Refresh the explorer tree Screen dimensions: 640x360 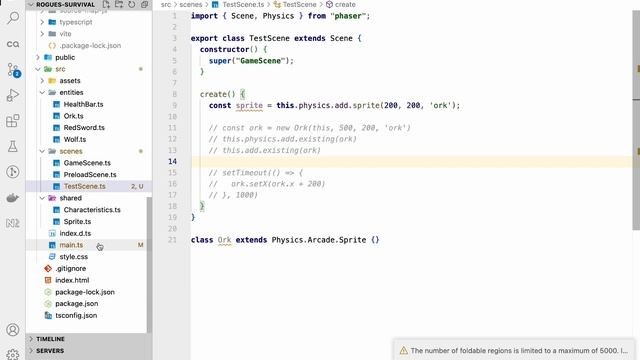point(131,4)
